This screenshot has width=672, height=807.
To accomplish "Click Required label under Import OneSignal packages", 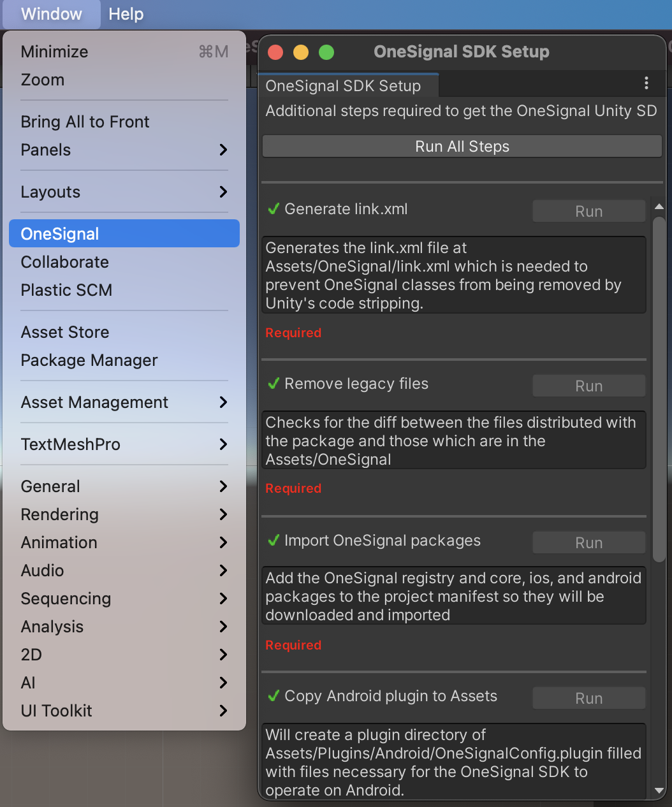I will pyautogui.click(x=293, y=645).
